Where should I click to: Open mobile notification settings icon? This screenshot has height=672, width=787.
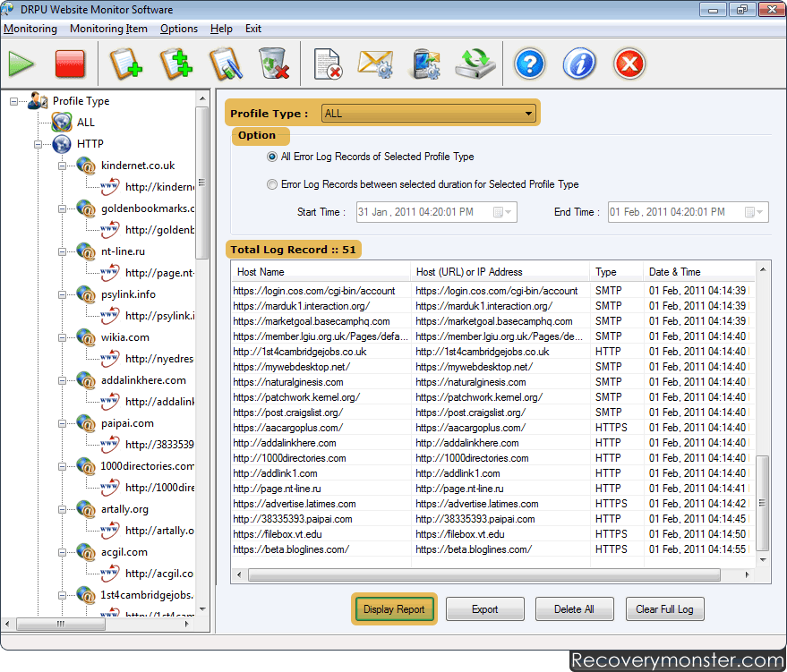point(426,64)
